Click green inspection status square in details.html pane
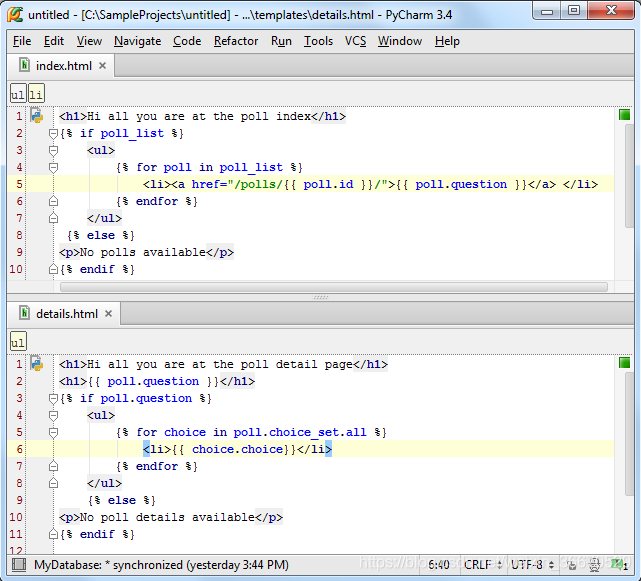The image size is (641, 581). click(624, 363)
